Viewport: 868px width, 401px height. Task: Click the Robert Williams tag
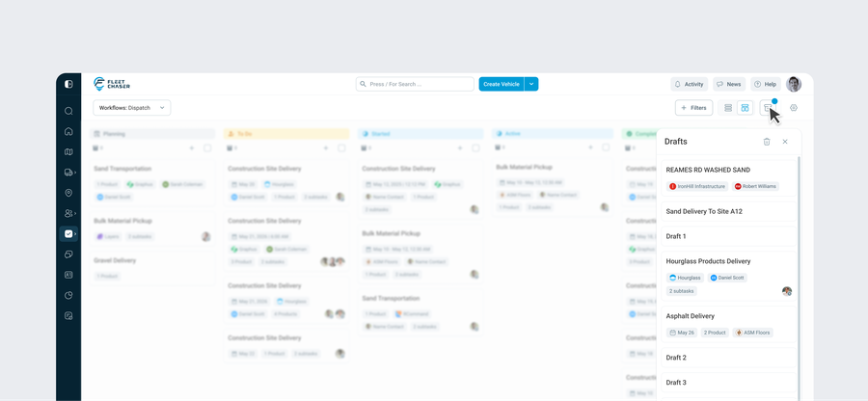[x=755, y=186]
